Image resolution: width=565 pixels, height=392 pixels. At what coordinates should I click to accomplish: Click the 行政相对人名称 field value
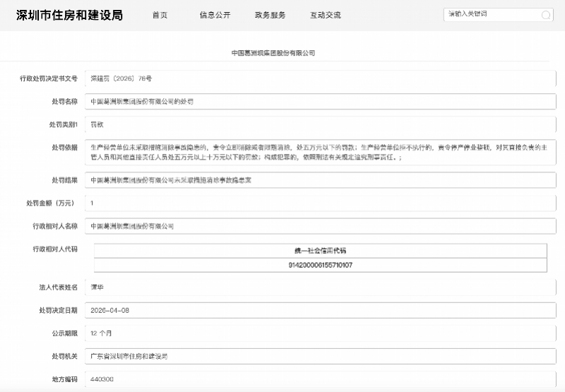tap(321, 226)
